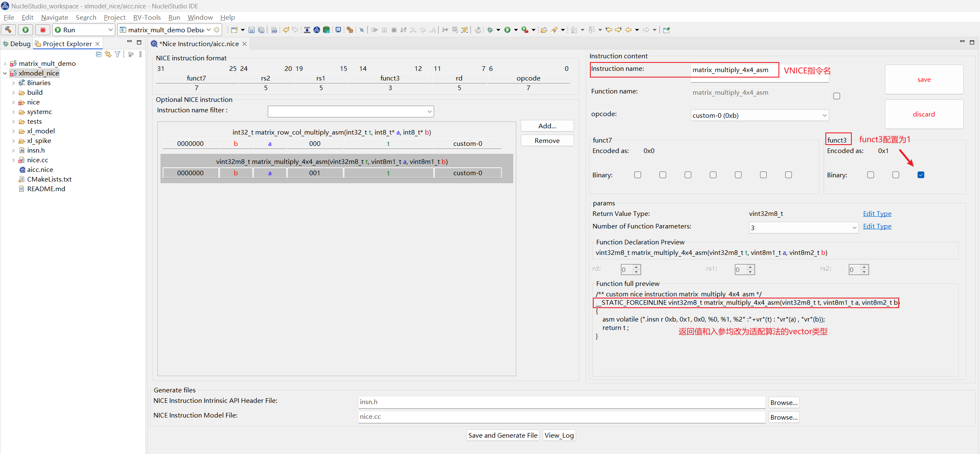Open aicc.nice in the project tree
980x454 pixels.
[x=40, y=170]
